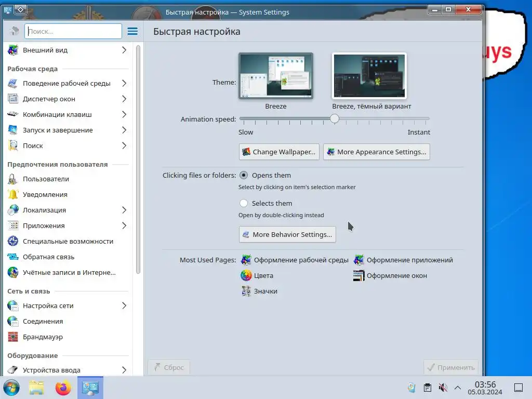Click the Соединения icon

[13, 321]
